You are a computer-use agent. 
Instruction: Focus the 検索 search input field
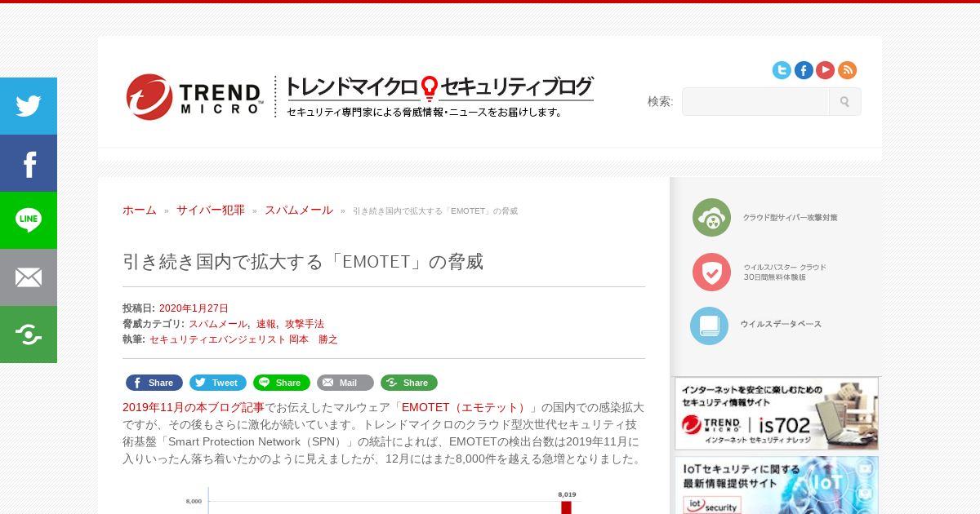point(755,102)
